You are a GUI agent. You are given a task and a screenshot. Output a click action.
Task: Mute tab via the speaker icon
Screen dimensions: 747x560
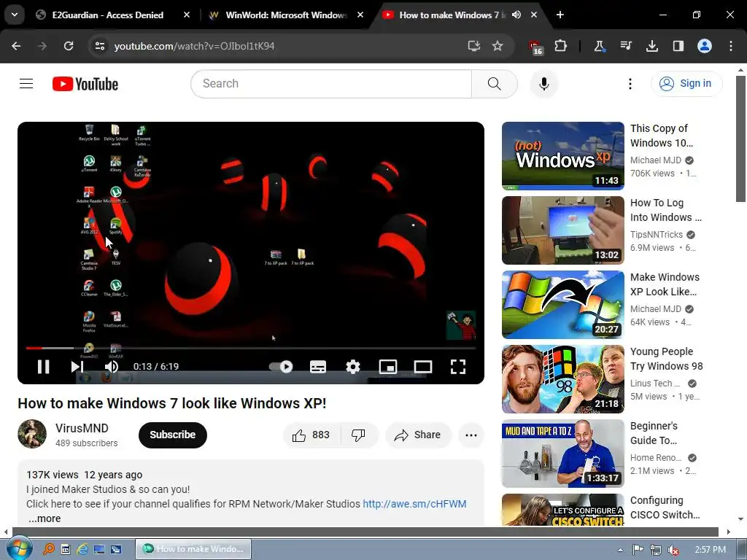pos(516,15)
